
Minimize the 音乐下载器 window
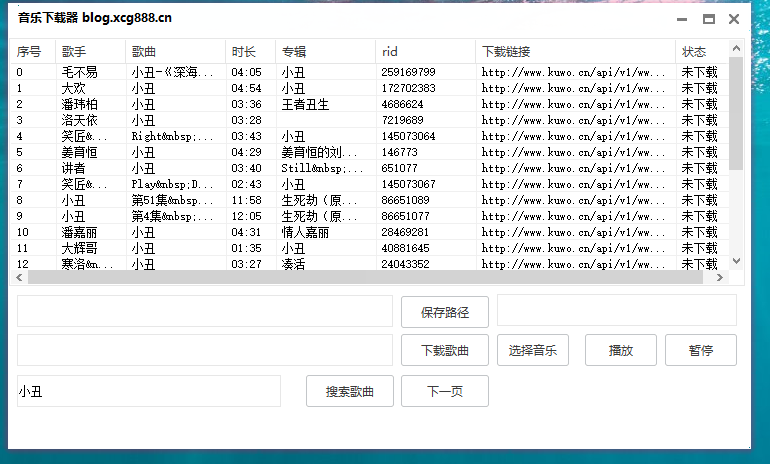[x=682, y=19]
